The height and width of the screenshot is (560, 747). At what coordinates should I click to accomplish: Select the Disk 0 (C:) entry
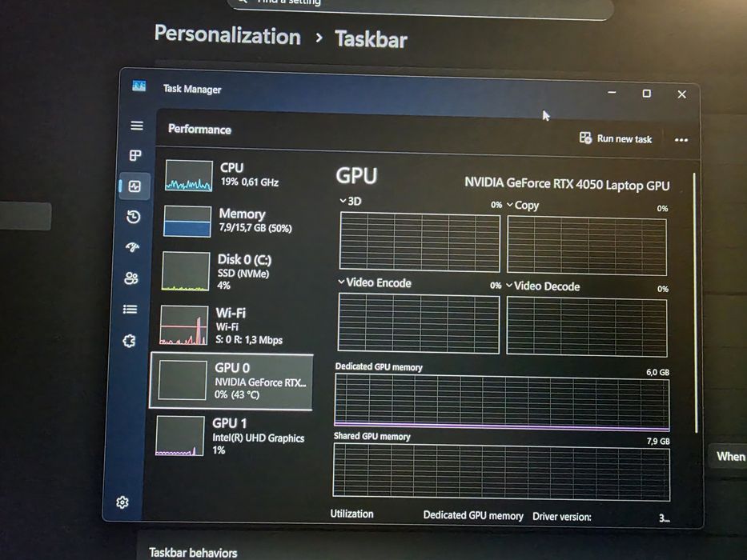(x=232, y=271)
